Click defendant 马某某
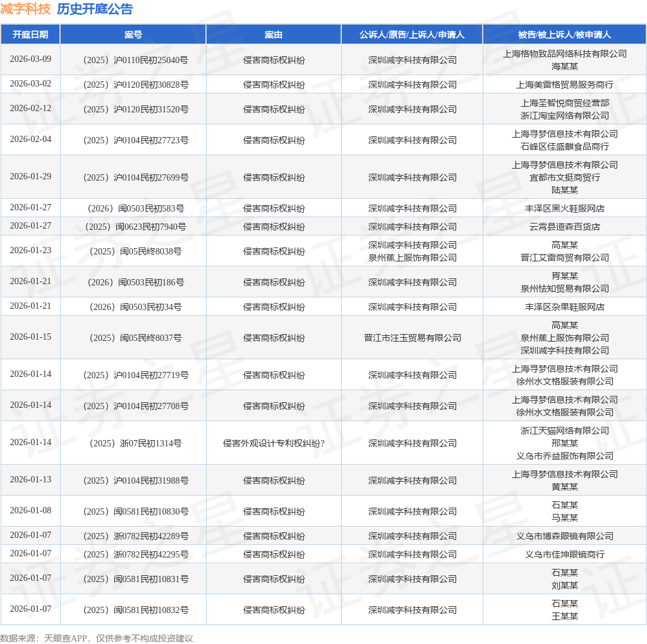Screen dimensions: 647x644 564,518
